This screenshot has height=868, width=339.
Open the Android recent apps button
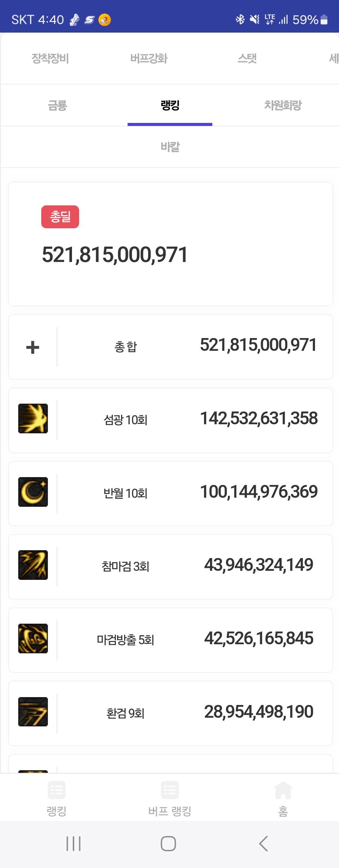coord(73,843)
